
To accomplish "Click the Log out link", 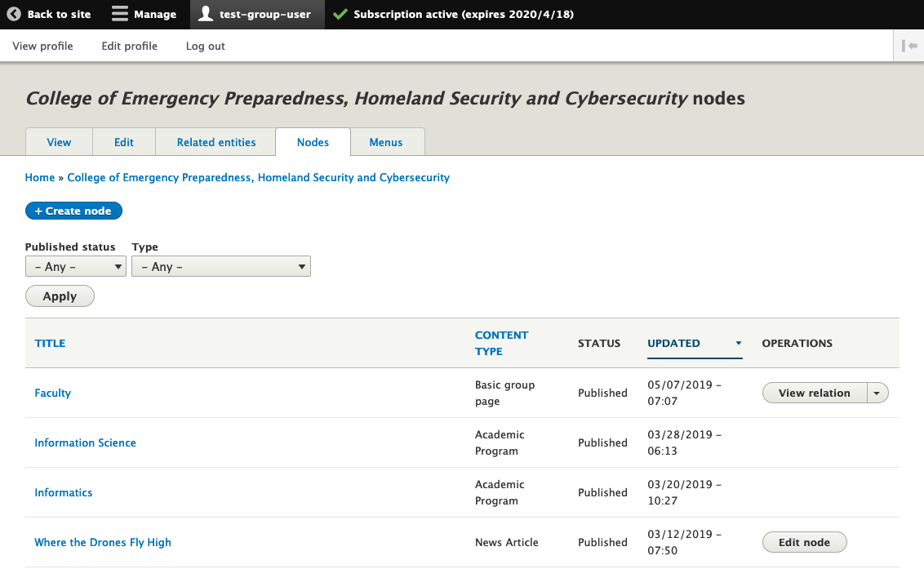I will pos(205,47).
